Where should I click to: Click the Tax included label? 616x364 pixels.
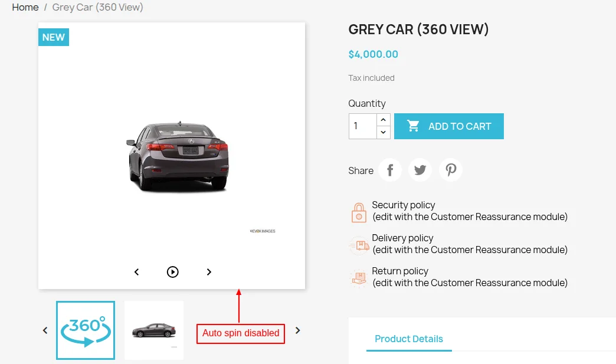coord(371,78)
